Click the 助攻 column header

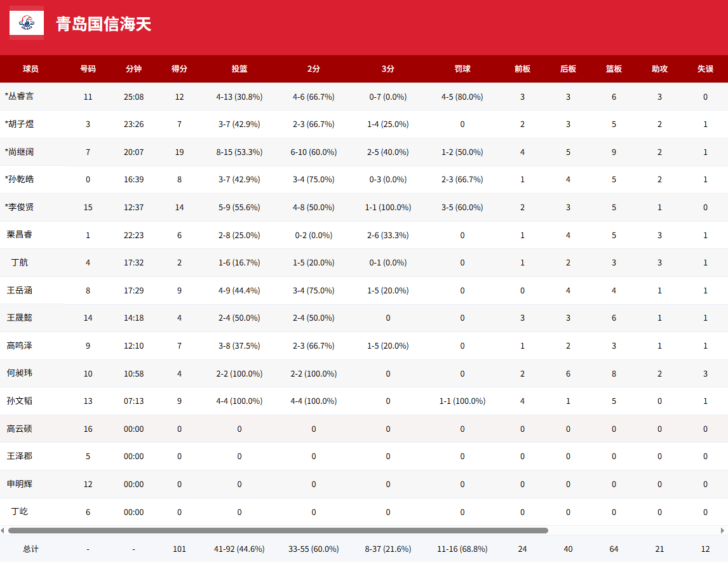coord(659,69)
